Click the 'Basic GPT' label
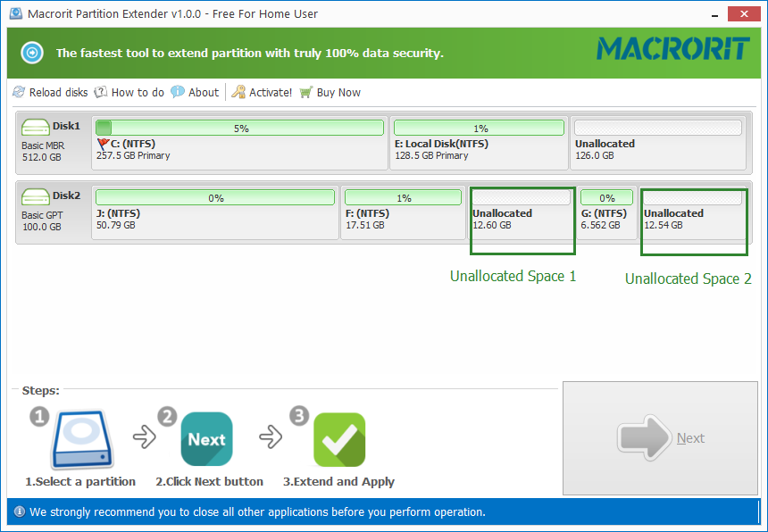This screenshot has height=532, width=768. pyautogui.click(x=42, y=215)
